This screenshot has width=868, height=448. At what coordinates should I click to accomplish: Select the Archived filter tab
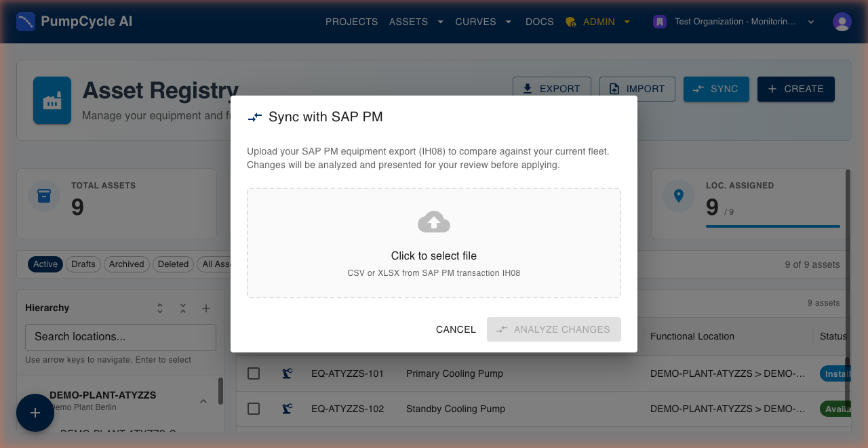(126, 264)
